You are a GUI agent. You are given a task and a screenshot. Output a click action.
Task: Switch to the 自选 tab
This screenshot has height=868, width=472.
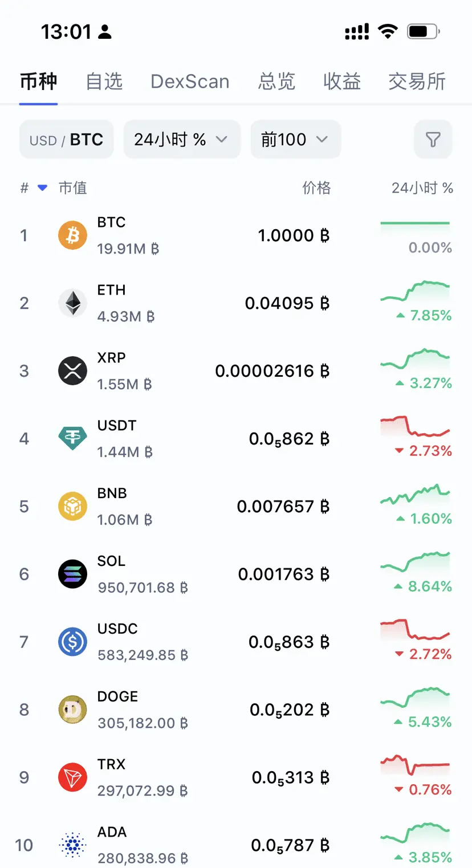104,81
